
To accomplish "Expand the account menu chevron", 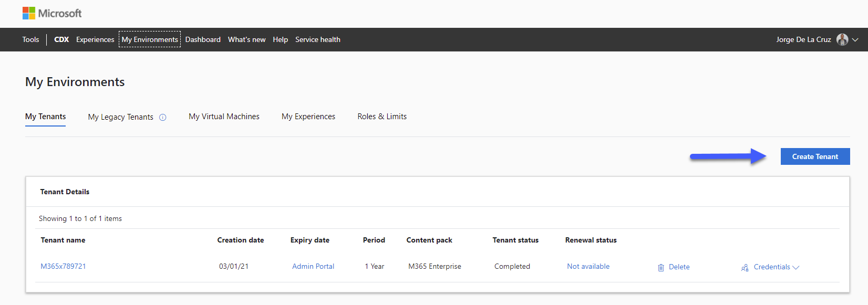I will [855, 40].
